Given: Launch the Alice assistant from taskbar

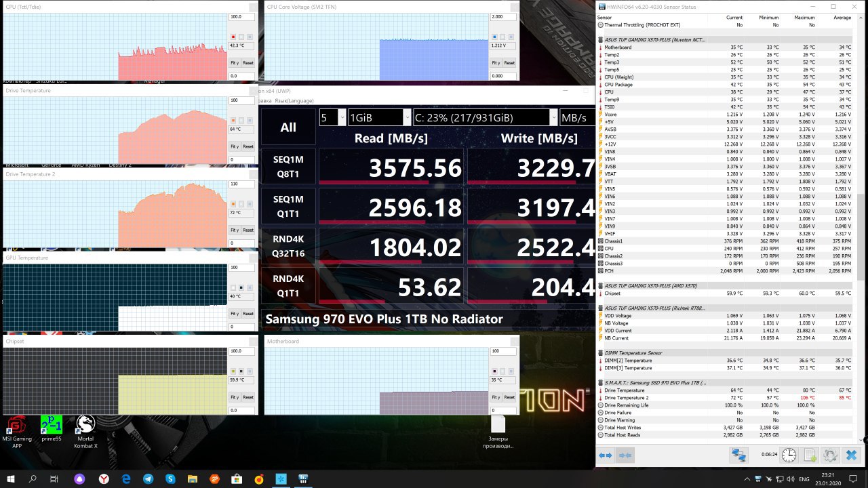Looking at the screenshot, I should [81, 479].
